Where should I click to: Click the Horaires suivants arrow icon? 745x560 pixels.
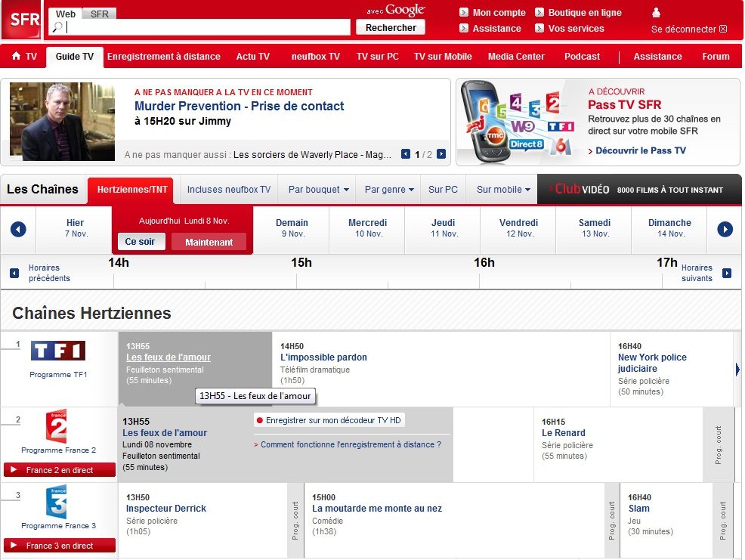tap(726, 274)
